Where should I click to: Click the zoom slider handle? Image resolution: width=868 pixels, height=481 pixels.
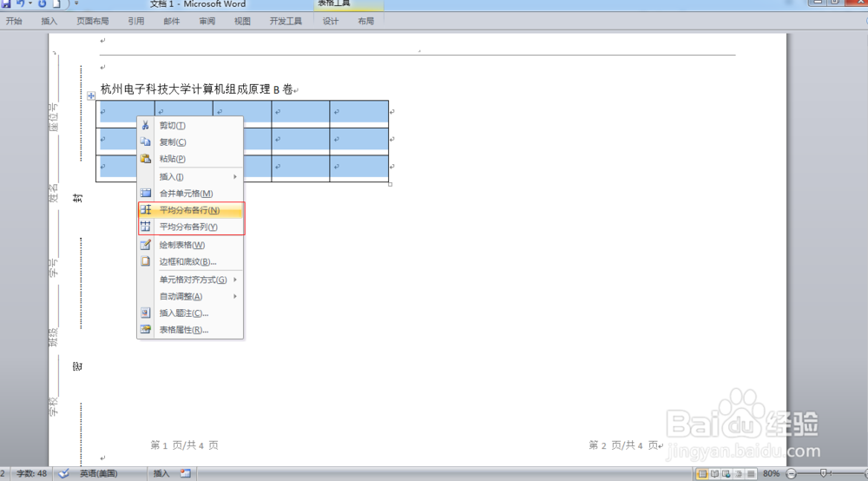coord(824,473)
